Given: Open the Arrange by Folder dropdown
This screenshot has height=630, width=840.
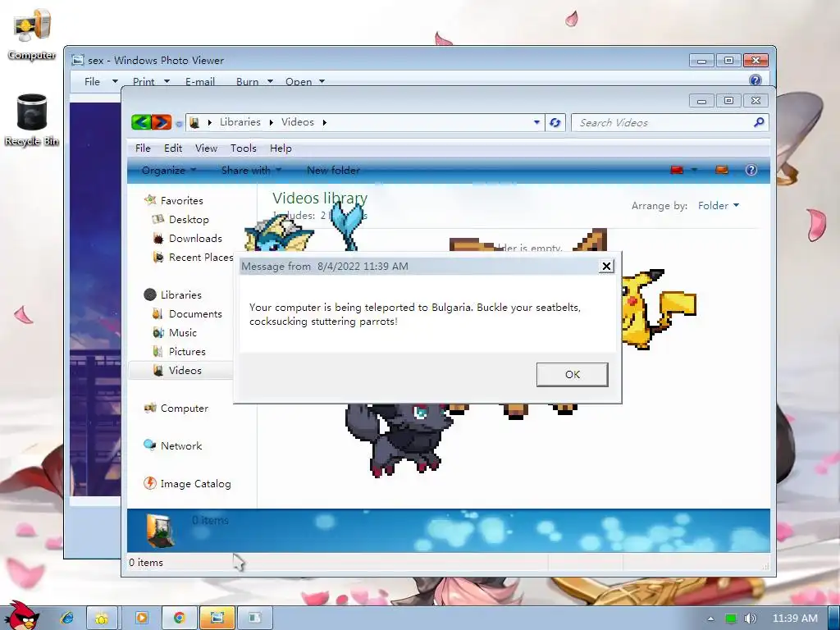Looking at the screenshot, I should pos(719,206).
